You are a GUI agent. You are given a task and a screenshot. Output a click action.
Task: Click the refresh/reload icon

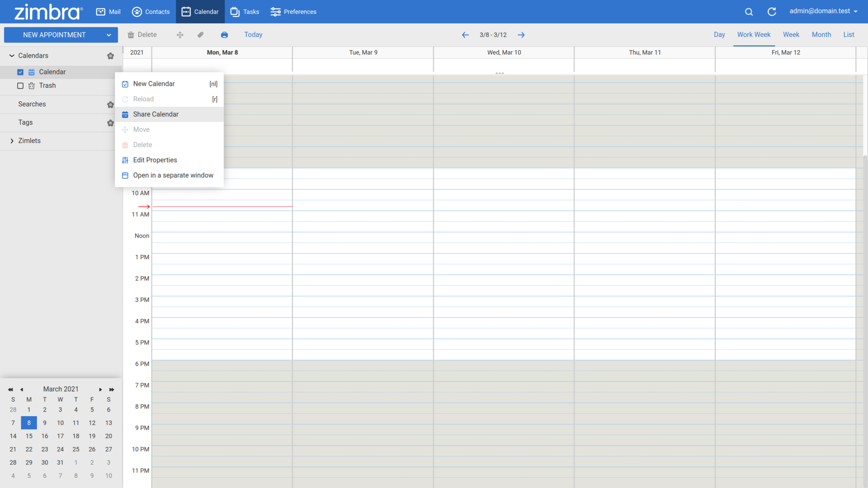[771, 11]
